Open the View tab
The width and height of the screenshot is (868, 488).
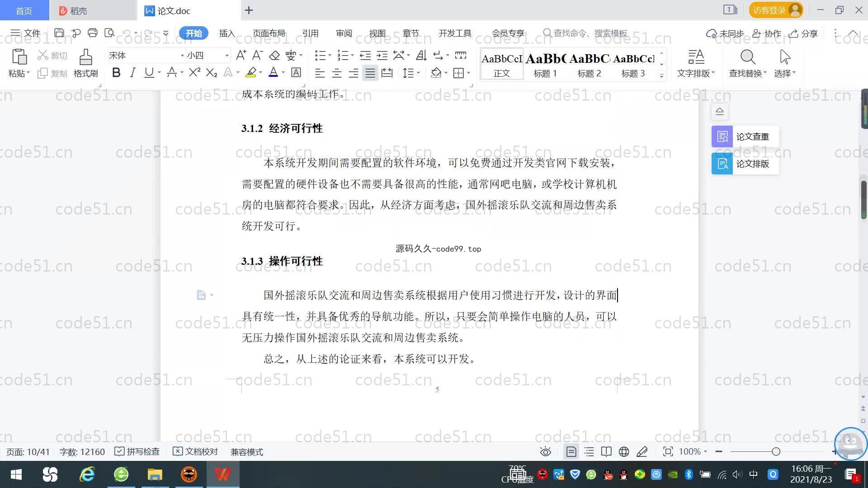click(x=377, y=33)
